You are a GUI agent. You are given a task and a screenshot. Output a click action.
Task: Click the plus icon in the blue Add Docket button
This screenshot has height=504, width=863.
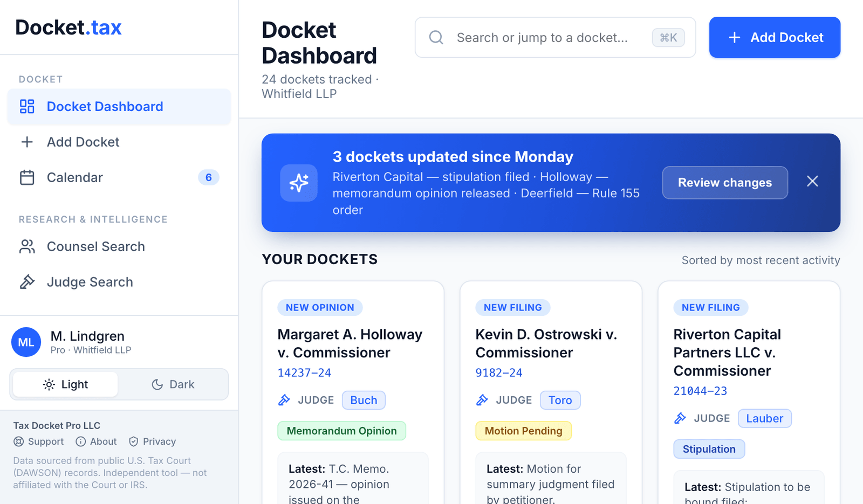[734, 38]
